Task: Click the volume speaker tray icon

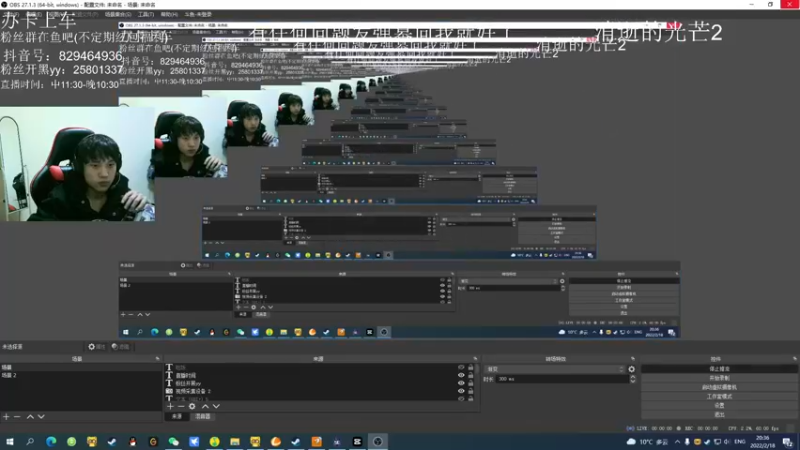Action: 727,442
